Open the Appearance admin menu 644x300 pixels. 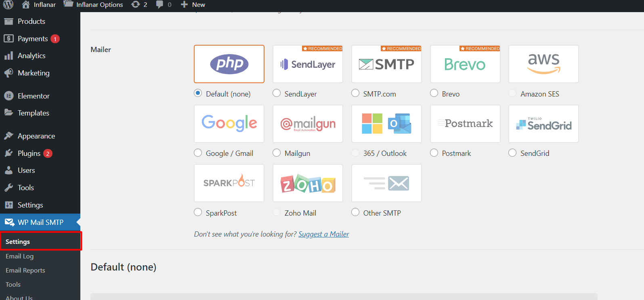coord(40,136)
